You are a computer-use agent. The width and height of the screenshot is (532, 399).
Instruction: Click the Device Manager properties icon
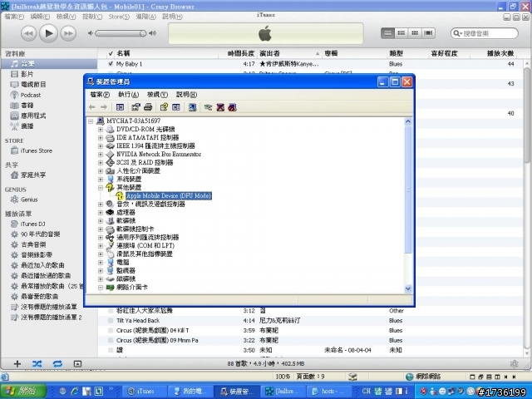click(x=135, y=107)
